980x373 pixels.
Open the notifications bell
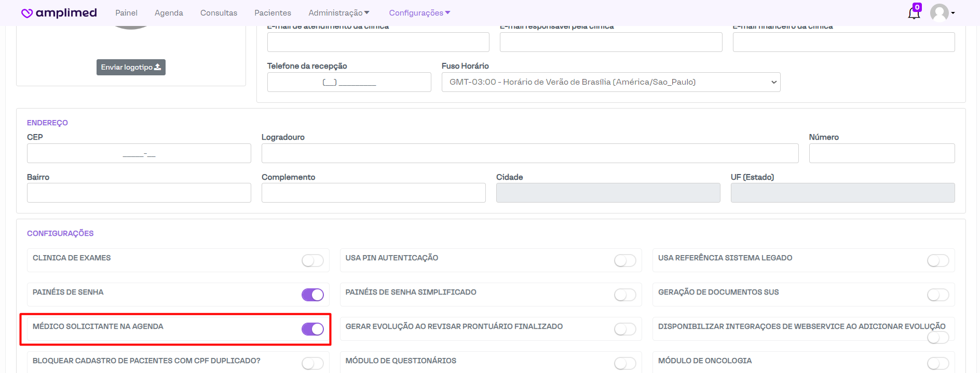click(x=914, y=13)
